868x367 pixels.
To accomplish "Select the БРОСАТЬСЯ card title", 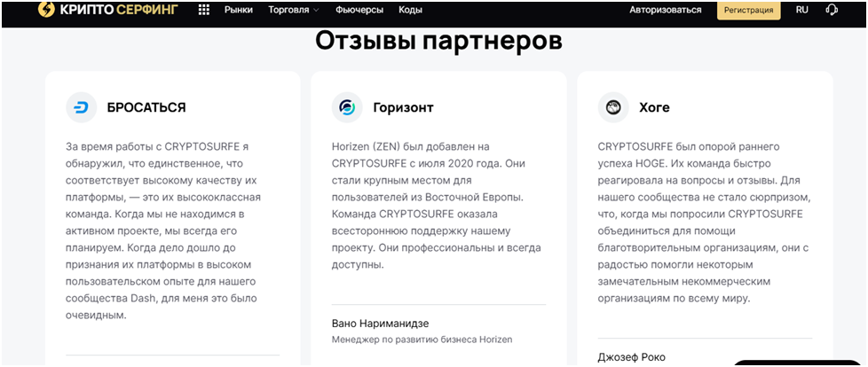I will click(x=146, y=108).
